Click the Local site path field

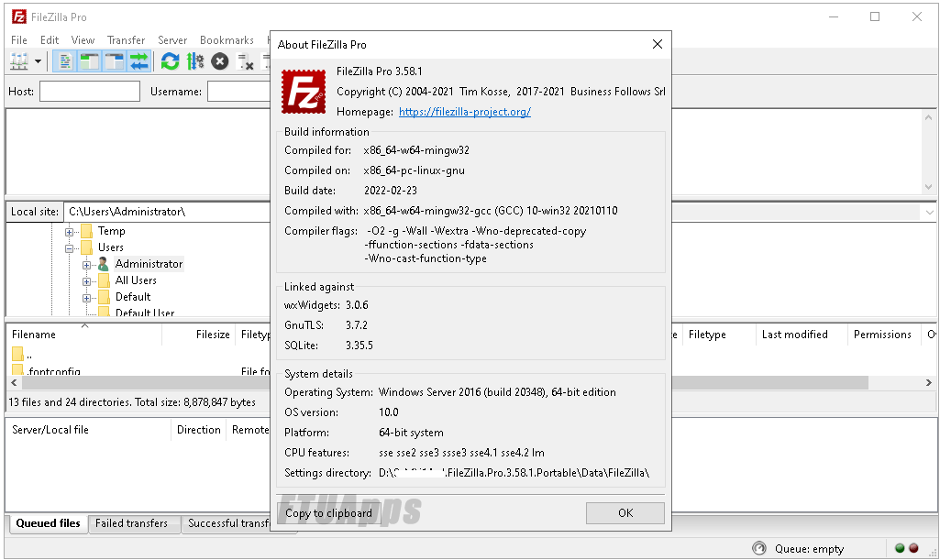(167, 212)
